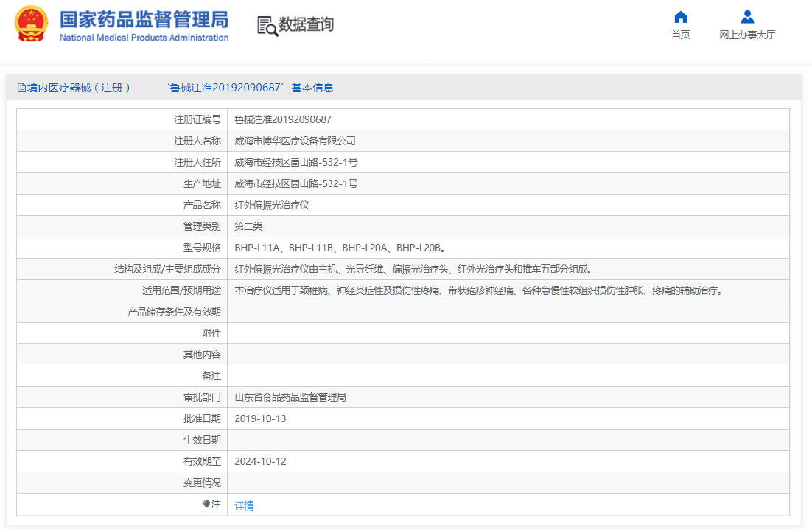Select address value in 生产地址 row
812x529 pixels.
click(x=295, y=183)
